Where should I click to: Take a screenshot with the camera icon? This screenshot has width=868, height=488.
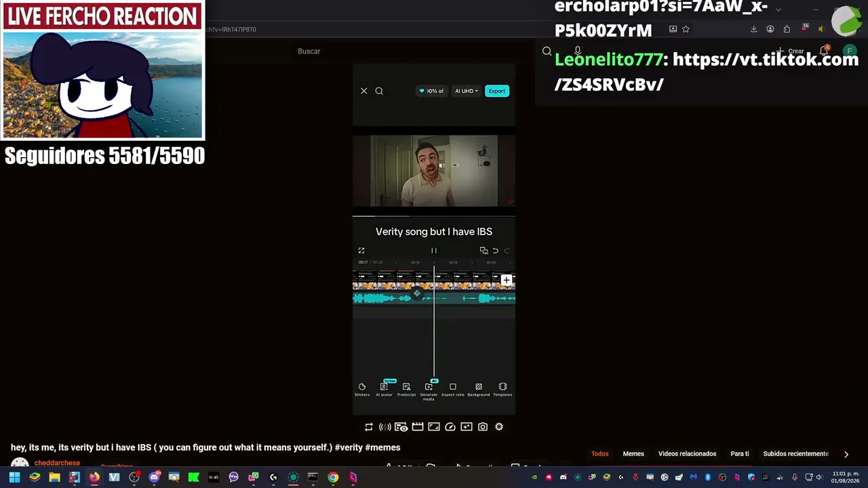point(483,427)
